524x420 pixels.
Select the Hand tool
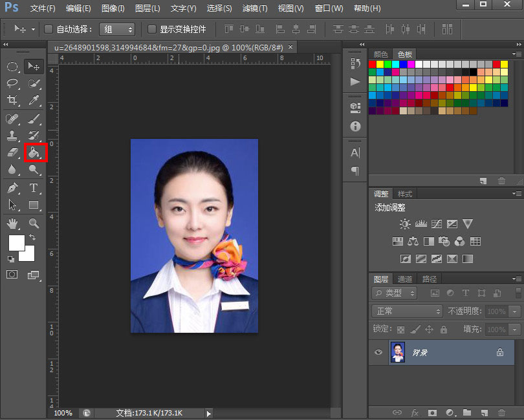pyautogui.click(x=12, y=224)
